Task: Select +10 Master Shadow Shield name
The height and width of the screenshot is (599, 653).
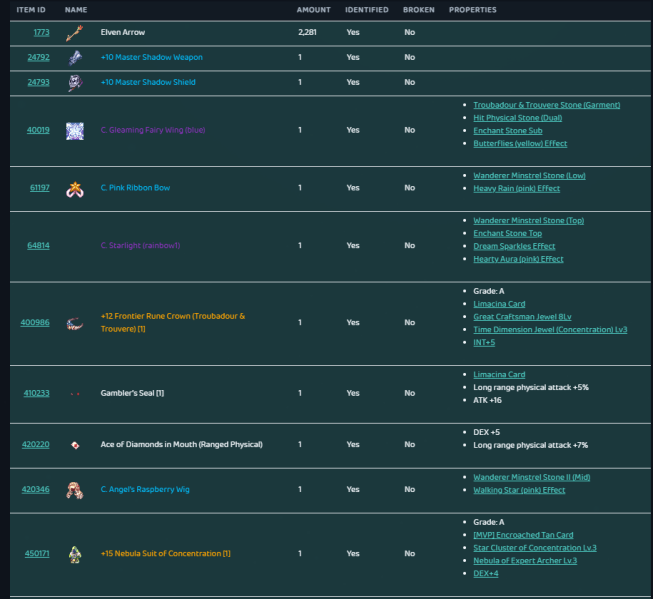Action: tap(148, 82)
